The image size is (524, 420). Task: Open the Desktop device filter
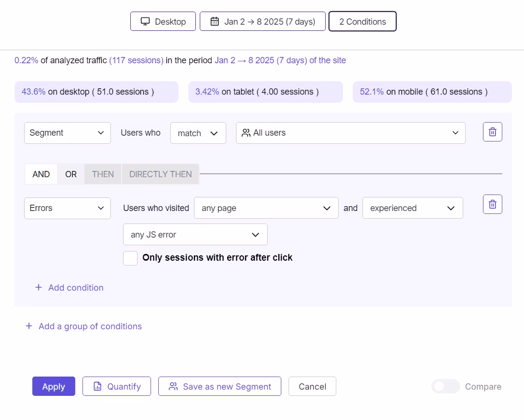click(163, 21)
